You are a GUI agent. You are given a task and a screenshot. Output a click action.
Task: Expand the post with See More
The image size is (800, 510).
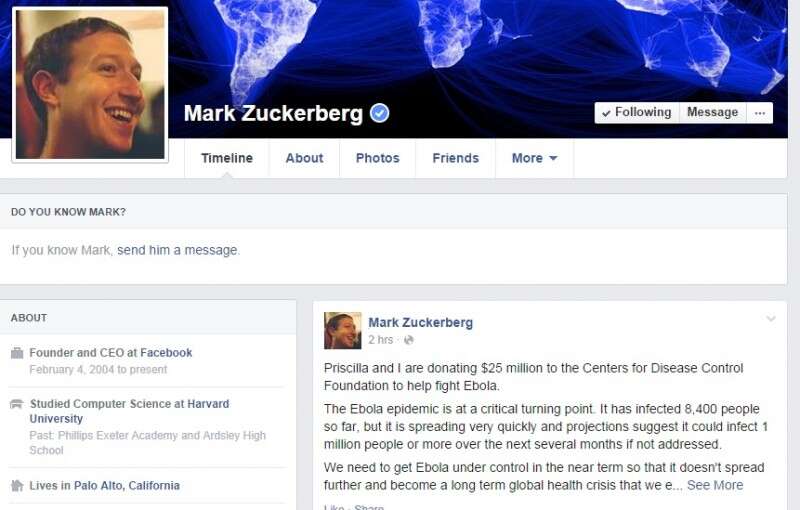coord(715,485)
